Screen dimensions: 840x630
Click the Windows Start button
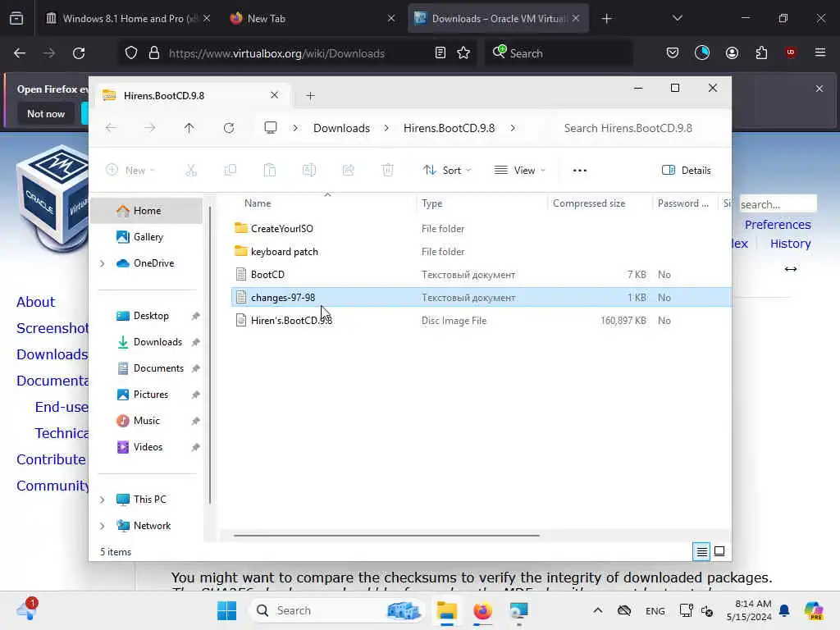tap(226, 610)
